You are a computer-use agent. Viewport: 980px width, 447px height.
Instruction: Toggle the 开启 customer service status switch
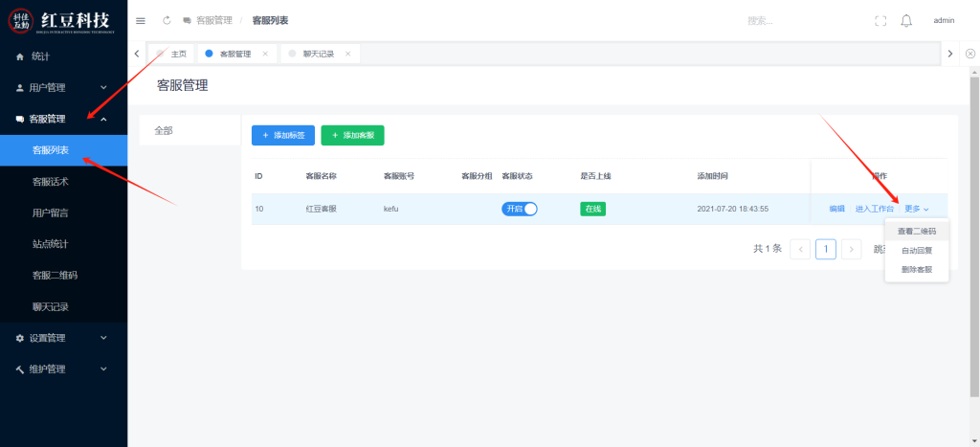(x=520, y=209)
